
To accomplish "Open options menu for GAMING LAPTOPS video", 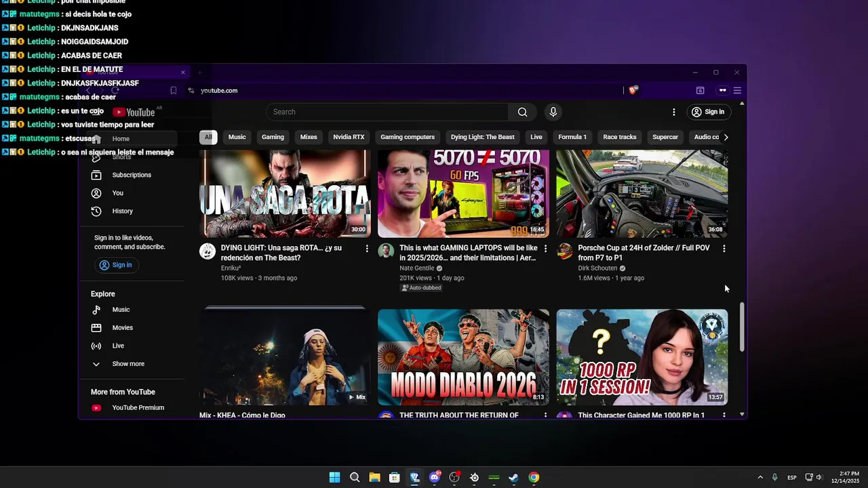I will [x=545, y=249].
